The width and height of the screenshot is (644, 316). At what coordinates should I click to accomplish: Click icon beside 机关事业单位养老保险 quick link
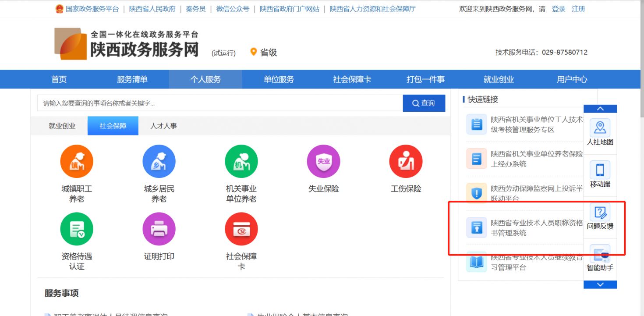[477, 159]
